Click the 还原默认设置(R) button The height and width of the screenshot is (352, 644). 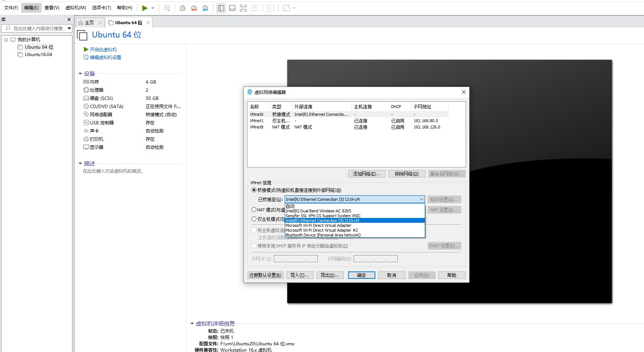pyautogui.click(x=265, y=275)
